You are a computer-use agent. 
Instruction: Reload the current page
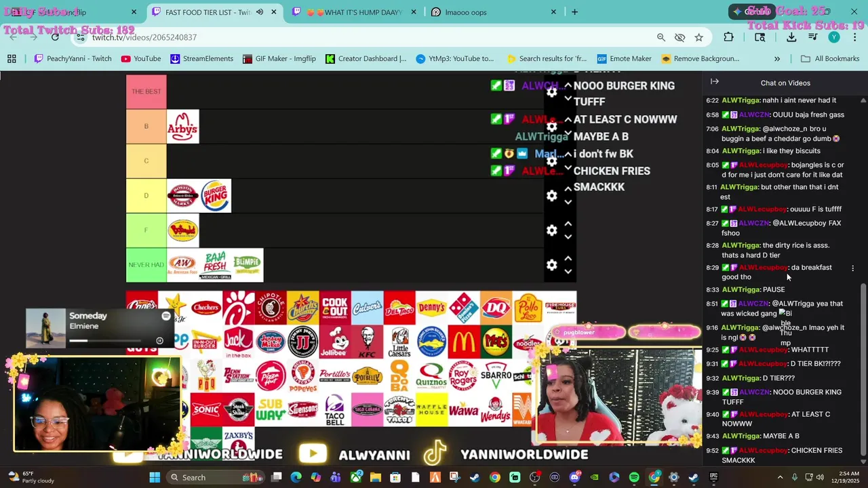click(55, 37)
